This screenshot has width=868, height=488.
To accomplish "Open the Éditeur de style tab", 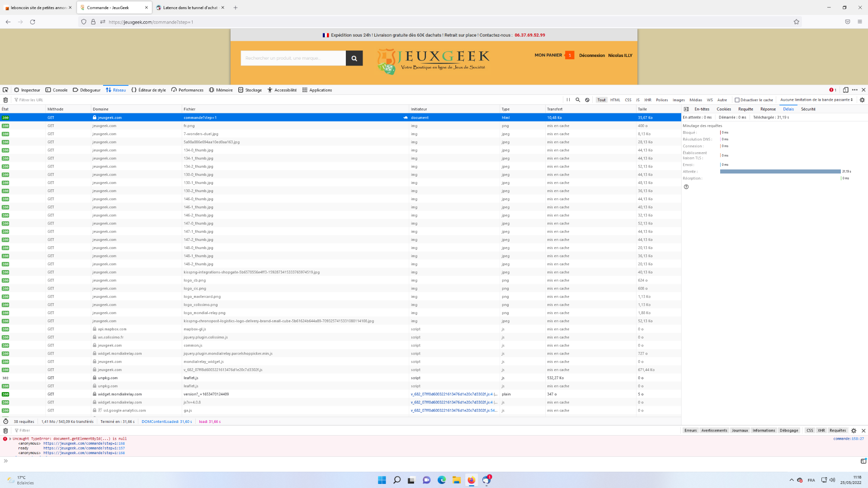I will point(149,90).
